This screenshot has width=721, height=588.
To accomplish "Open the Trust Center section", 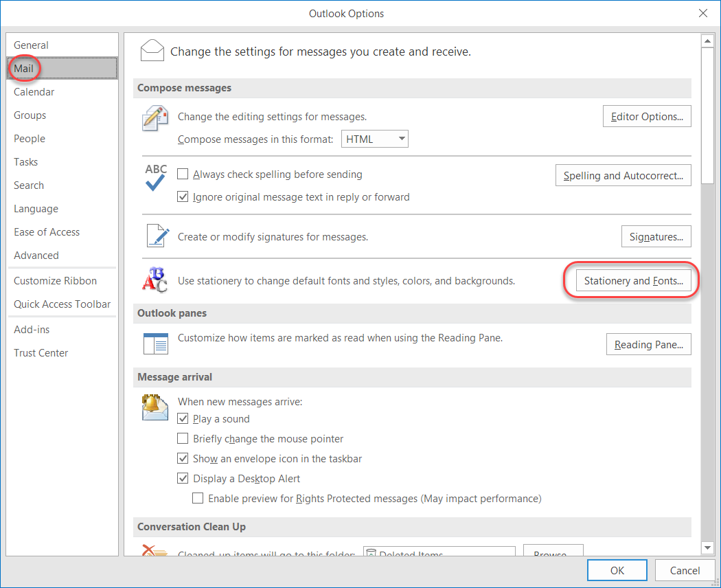I will tap(41, 352).
